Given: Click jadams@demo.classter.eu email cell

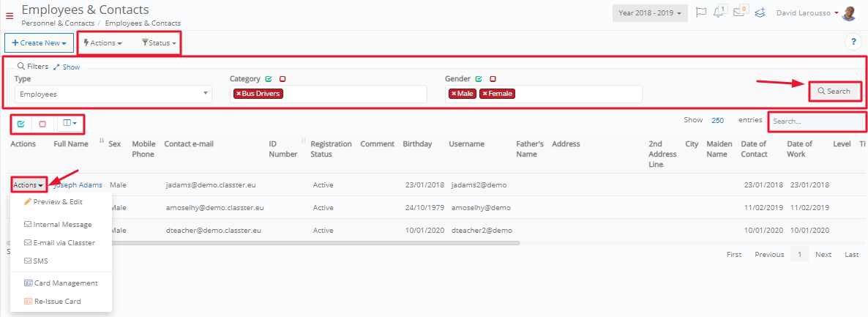Looking at the screenshot, I should [x=210, y=184].
